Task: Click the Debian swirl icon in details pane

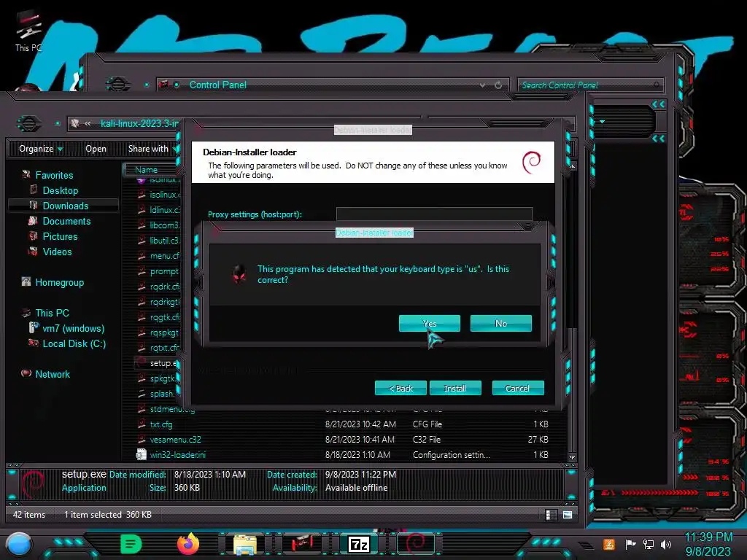Action: point(32,483)
